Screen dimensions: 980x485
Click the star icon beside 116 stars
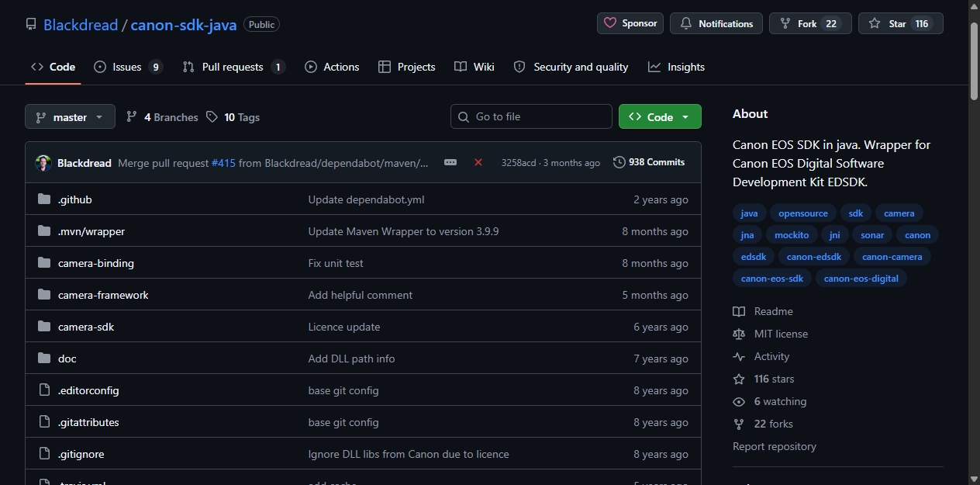tap(739, 379)
